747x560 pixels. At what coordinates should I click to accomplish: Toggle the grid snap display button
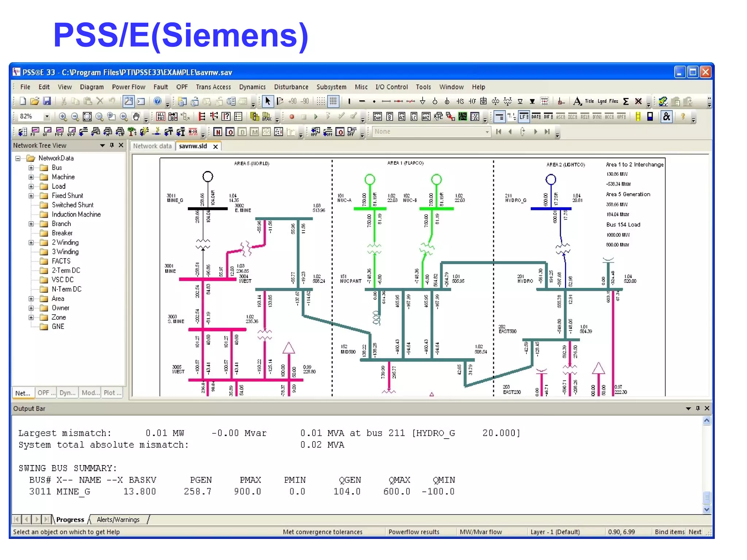333,101
